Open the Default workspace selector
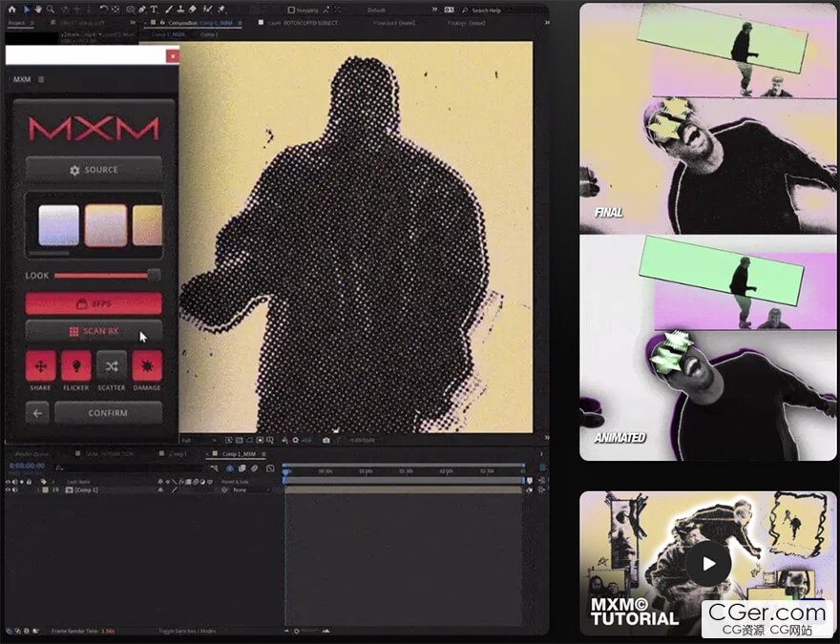This screenshot has height=644, width=840. pyautogui.click(x=376, y=10)
